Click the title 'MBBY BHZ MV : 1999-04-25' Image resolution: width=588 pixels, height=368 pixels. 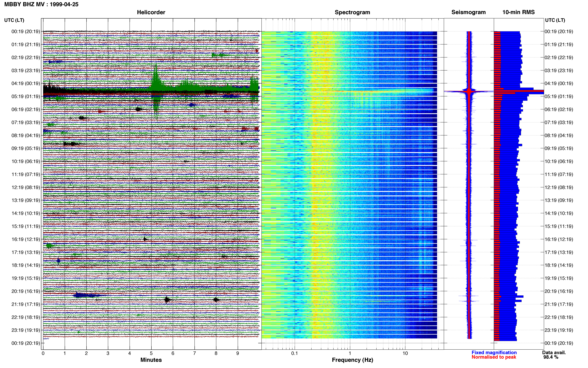coord(41,4)
